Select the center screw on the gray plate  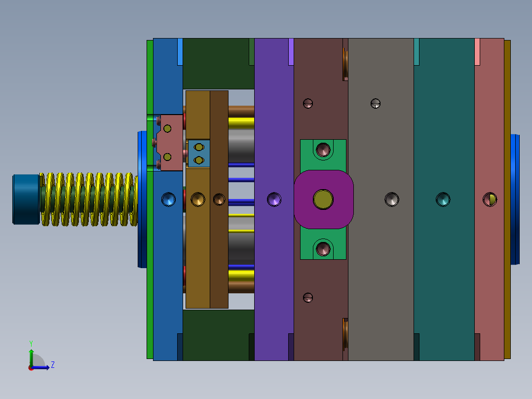tap(391, 199)
